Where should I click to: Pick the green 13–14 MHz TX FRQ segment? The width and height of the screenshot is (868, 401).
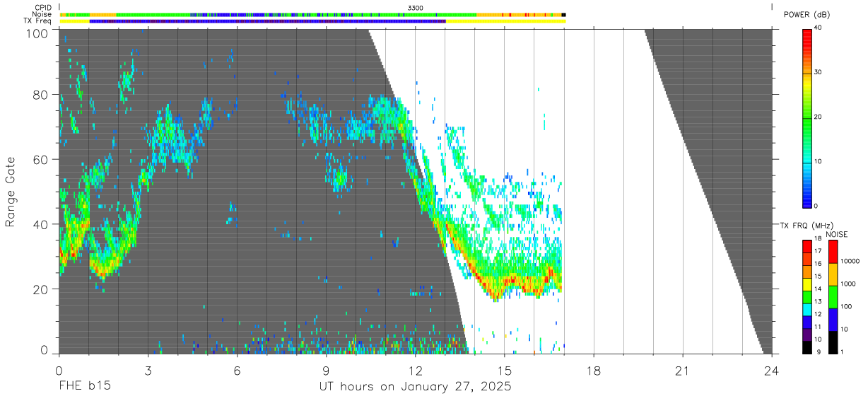(807, 296)
